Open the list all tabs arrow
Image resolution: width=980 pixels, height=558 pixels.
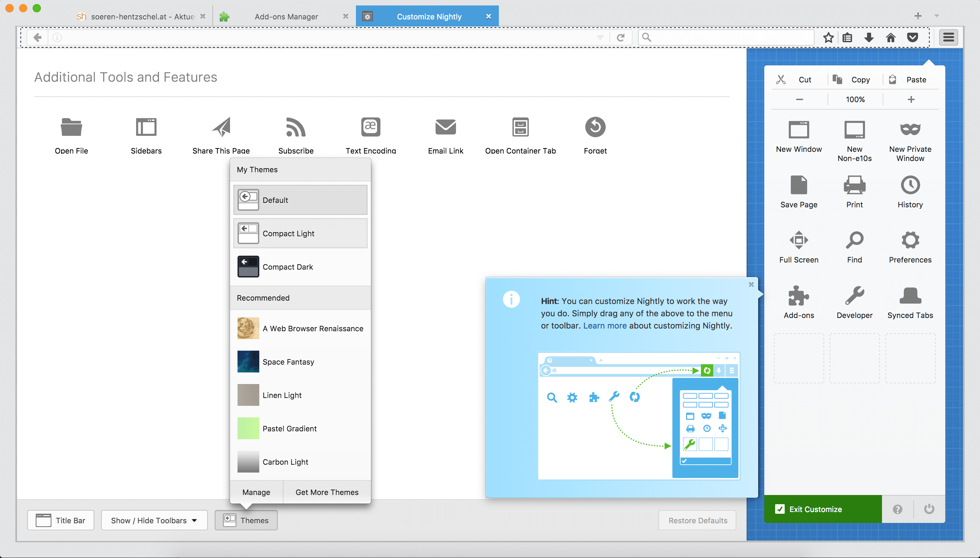[936, 16]
